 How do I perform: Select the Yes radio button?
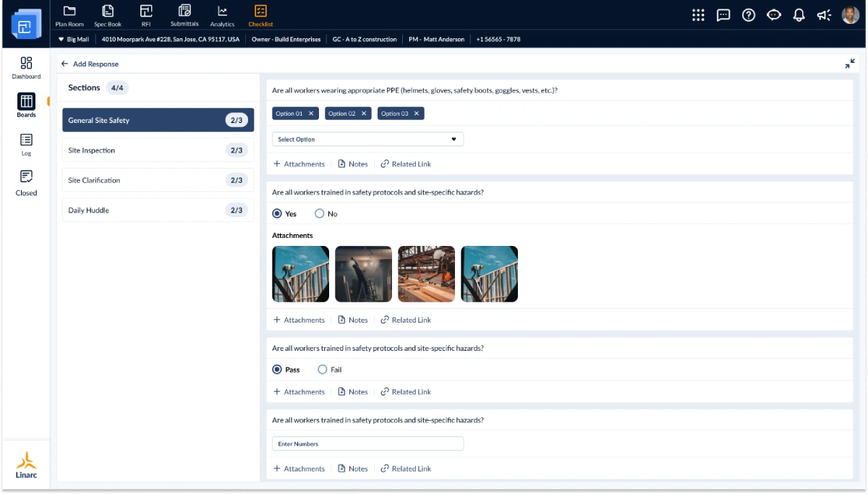tap(277, 213)
